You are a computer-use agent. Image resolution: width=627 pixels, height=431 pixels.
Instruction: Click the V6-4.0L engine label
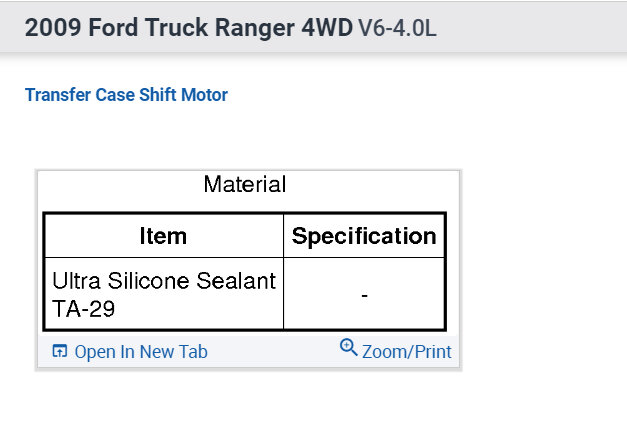point(397,28)
